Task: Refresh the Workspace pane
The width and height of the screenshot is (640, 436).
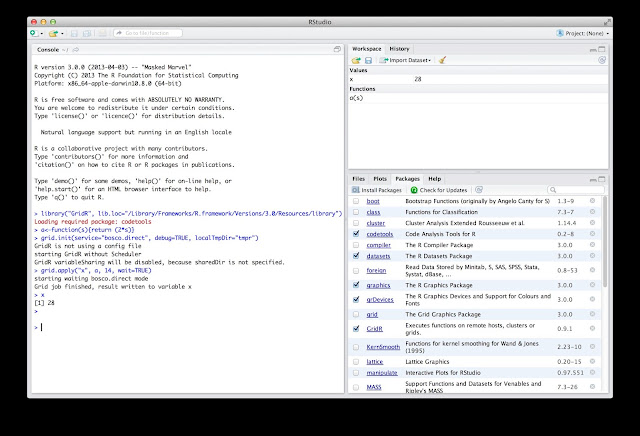Action: point(602,60)
